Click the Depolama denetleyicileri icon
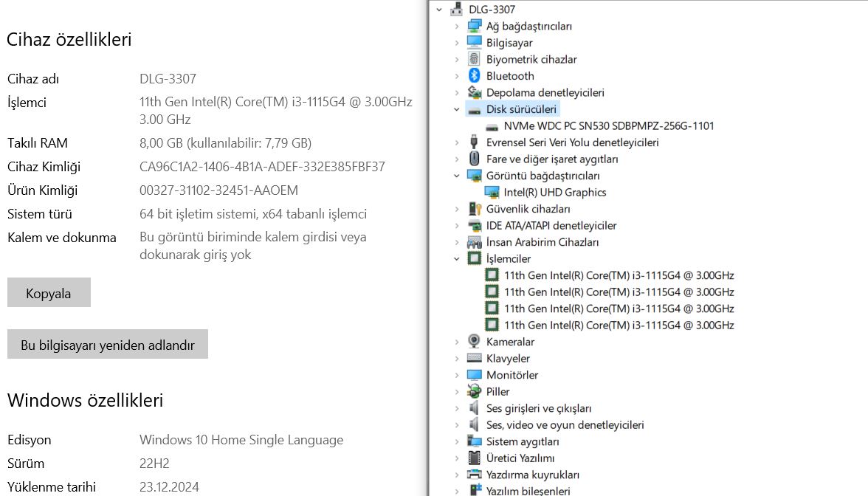The image size is (868, 496). (475, 92)
